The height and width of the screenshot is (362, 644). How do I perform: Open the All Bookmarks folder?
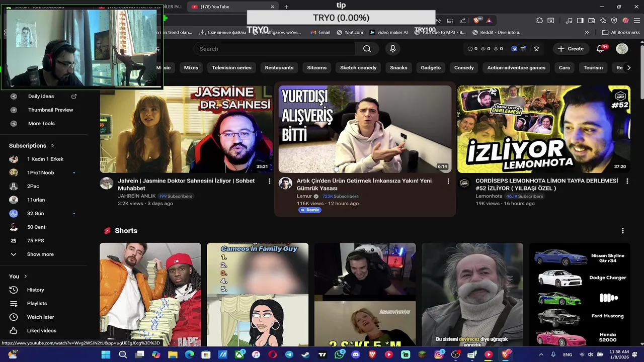pyautogui.click(x=621, y=32)
